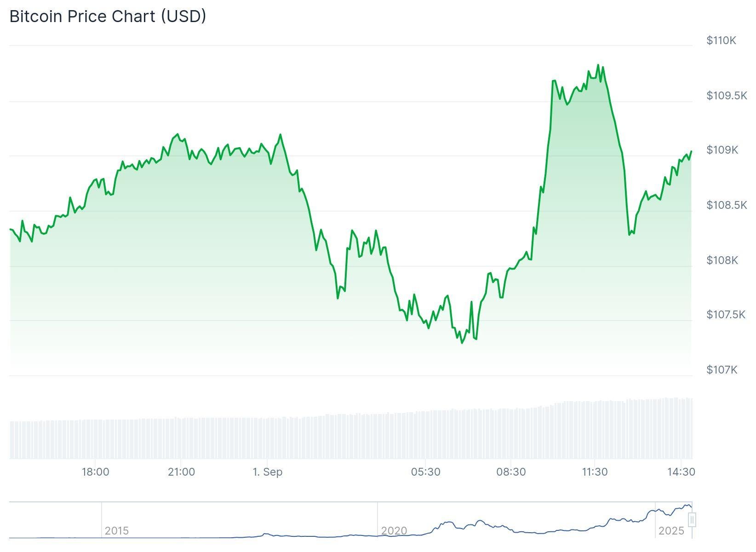The width and height of the screenshot is (756, 552).
Task: Click the 1. Sep date axis label
Action: 268,472
